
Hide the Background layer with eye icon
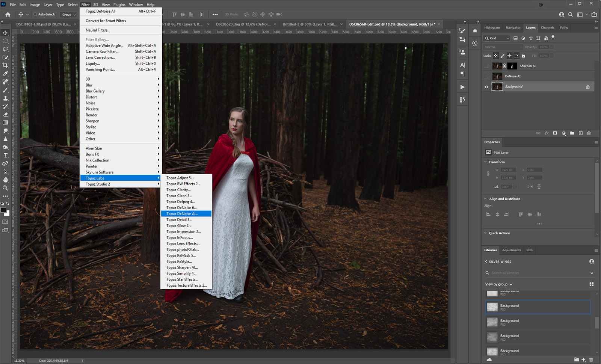point(486,87)
